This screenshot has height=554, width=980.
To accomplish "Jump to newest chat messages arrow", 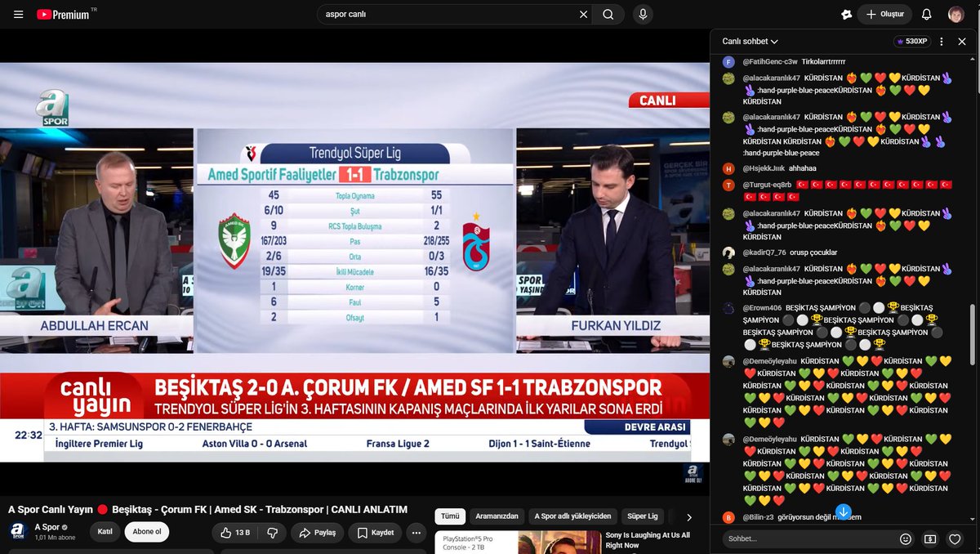I will click(844, 512).
